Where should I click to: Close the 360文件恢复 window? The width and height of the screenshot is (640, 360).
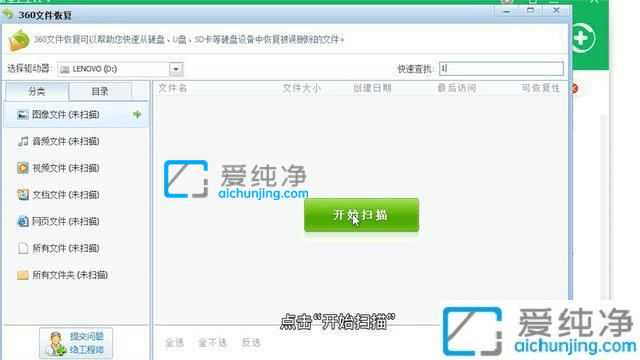point(556,11)
